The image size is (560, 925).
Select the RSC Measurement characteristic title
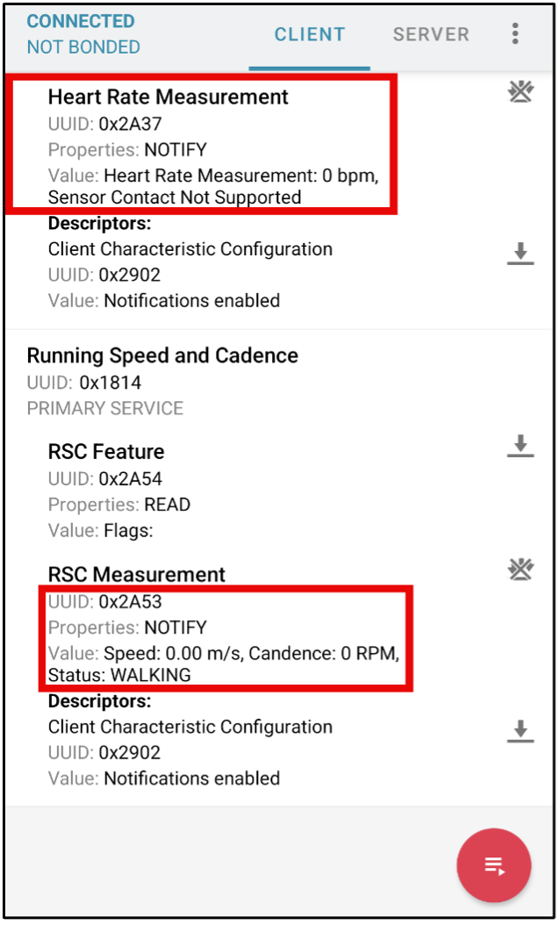(137, 575)
